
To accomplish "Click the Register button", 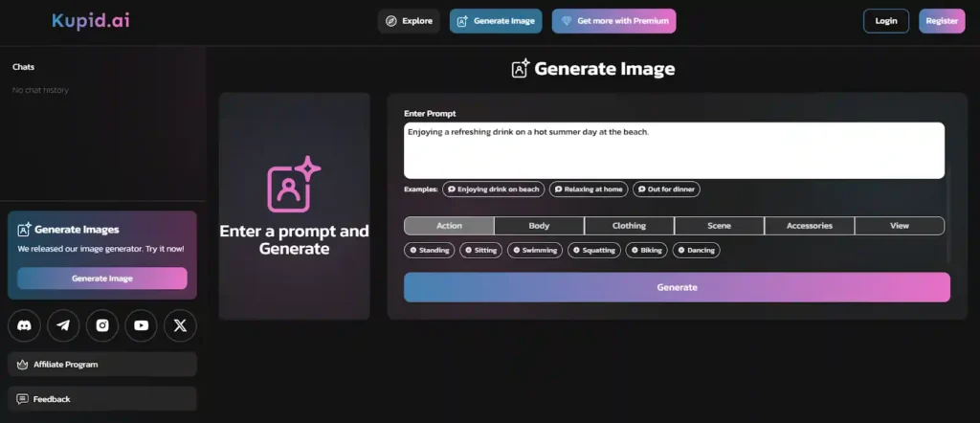I will (x=942, y=21).
